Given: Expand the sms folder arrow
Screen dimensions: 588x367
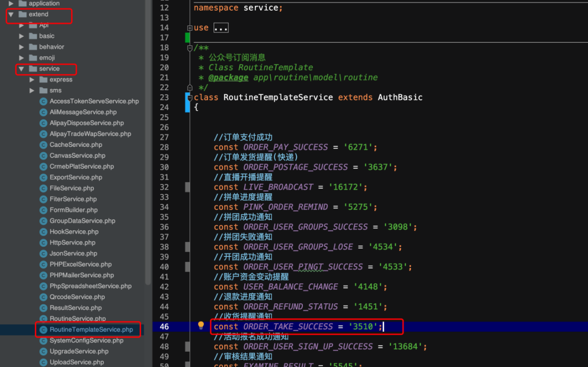Looking at the screenshot, I should click(x=32, y=90).
